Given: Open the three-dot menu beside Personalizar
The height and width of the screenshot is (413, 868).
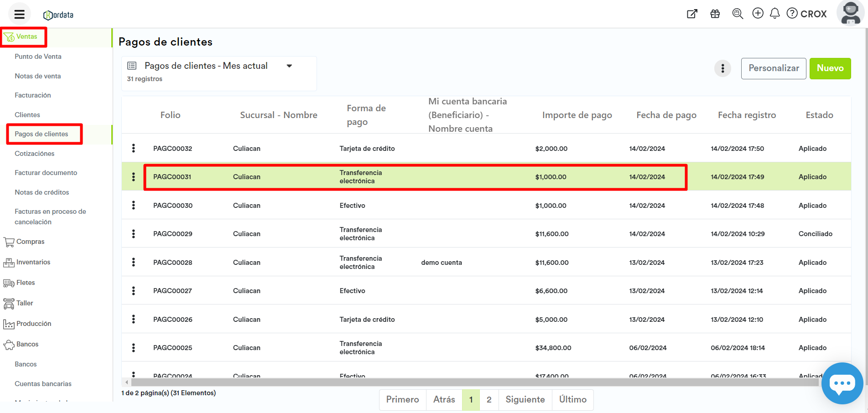Looking at the screenshot, I should pos(722,69).
